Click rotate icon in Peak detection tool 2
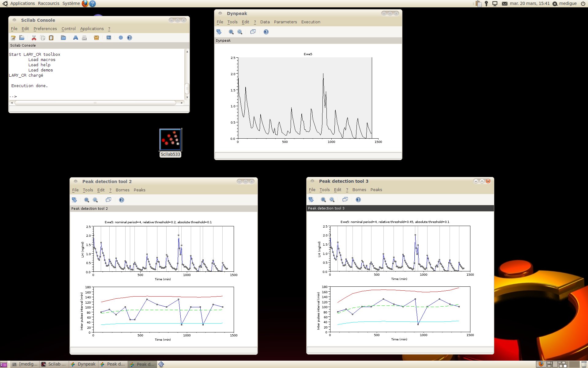The height and width of the screenshot is (368, 588). [x=74, y=200]
